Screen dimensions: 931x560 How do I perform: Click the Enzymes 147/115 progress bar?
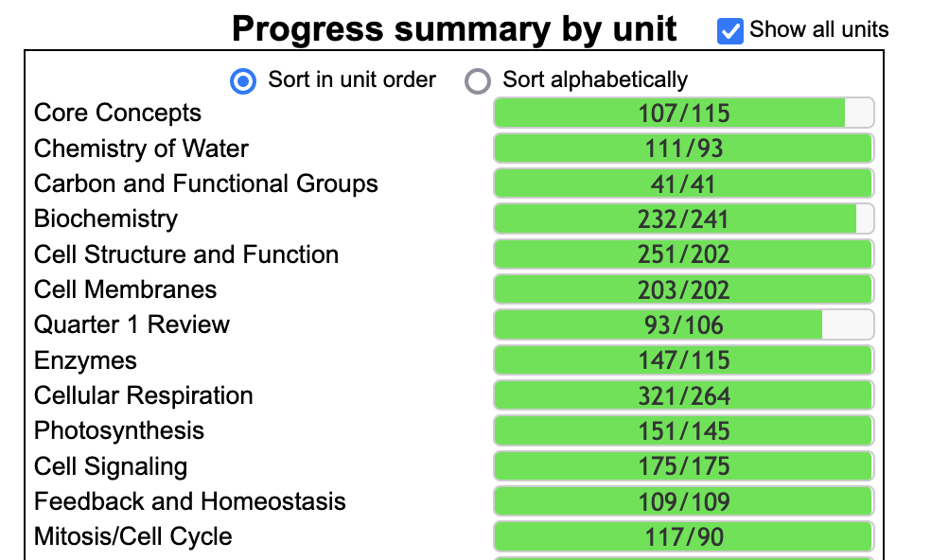[x=683, y=359]
